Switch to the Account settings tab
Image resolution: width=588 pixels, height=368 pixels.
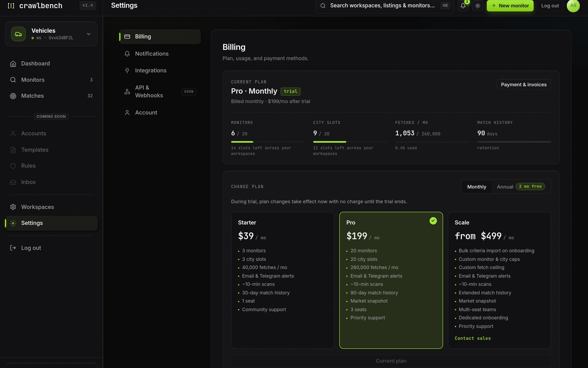pos(160,113)
